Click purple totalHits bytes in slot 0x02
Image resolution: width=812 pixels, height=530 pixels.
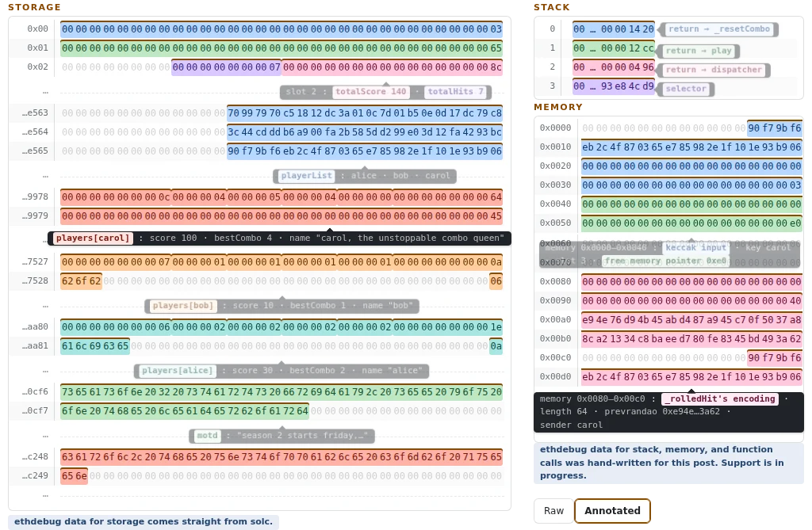(226, 67)
